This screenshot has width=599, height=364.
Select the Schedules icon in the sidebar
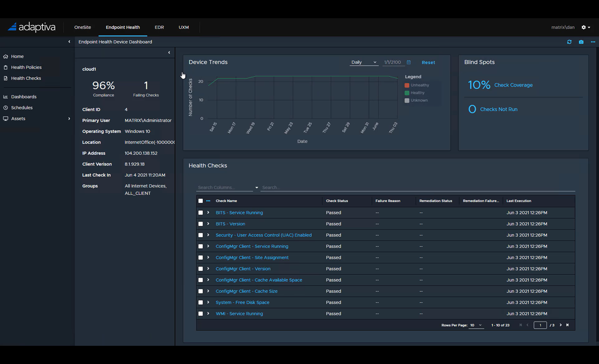pos(6,107)
